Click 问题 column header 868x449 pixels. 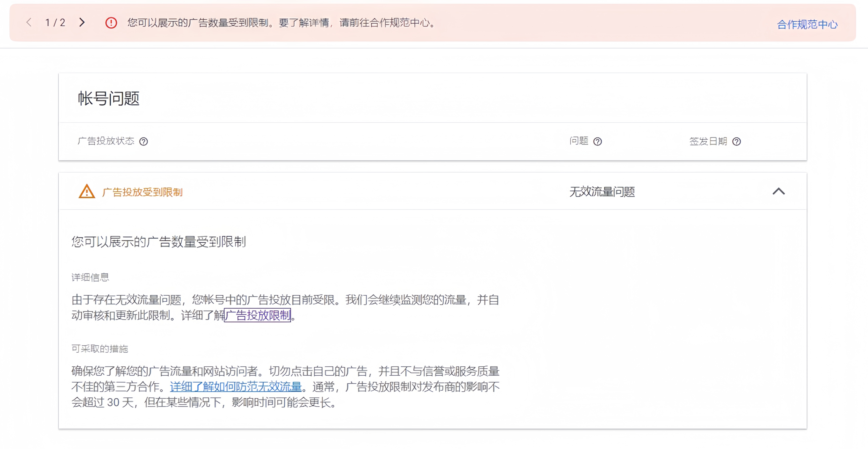point(579,141)
